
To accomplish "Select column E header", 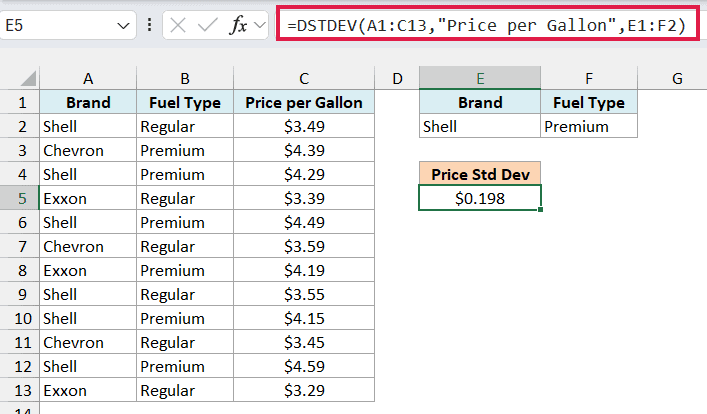I will coord(480,78).
